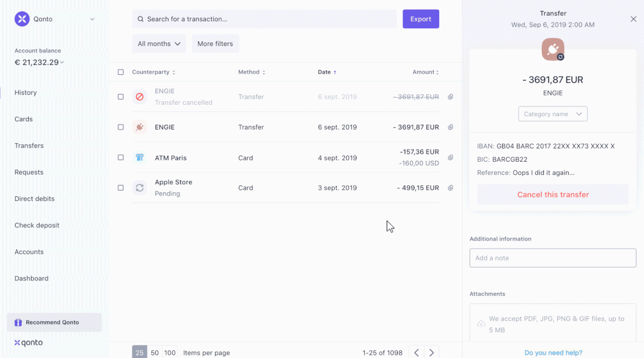This screenshot has width=644, height=358.
Task: Click the Transfer cancelled status text
Action: tap(183, 102)
